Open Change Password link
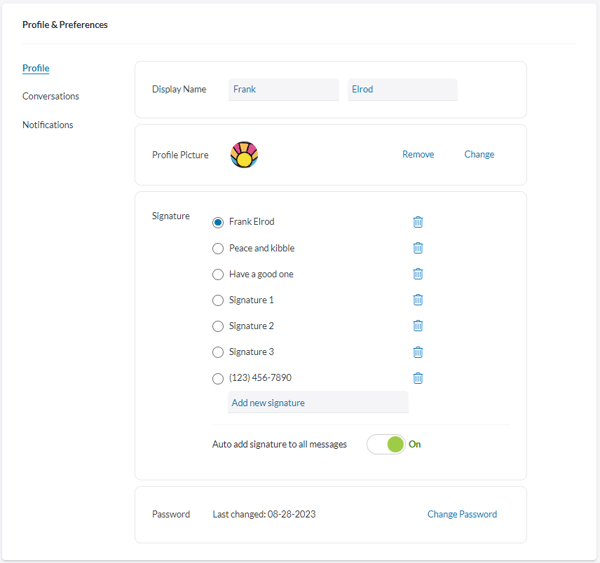The height and width of the screenshot is (563, 600). [462, 514]
